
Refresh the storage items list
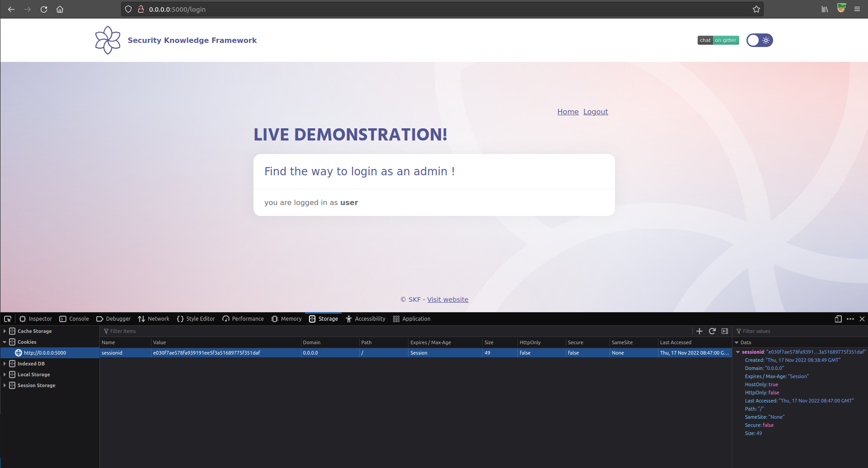coord(712,331)
